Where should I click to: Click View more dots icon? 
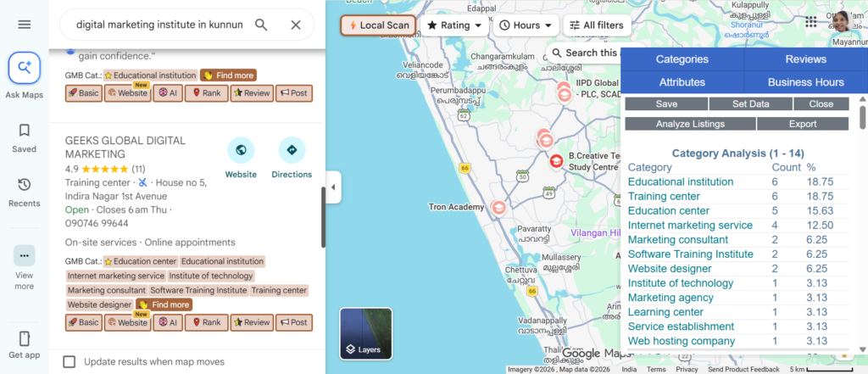click(x=25, y=255)
